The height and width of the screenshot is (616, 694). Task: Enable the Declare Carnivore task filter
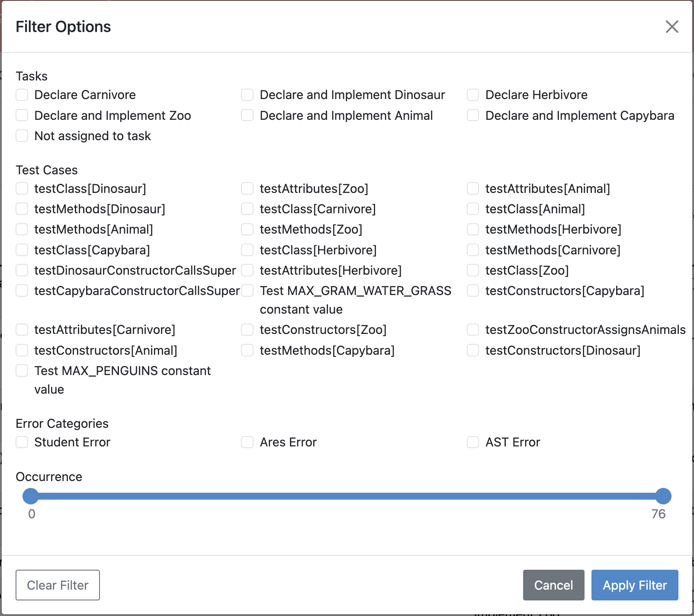coord(22,94)
